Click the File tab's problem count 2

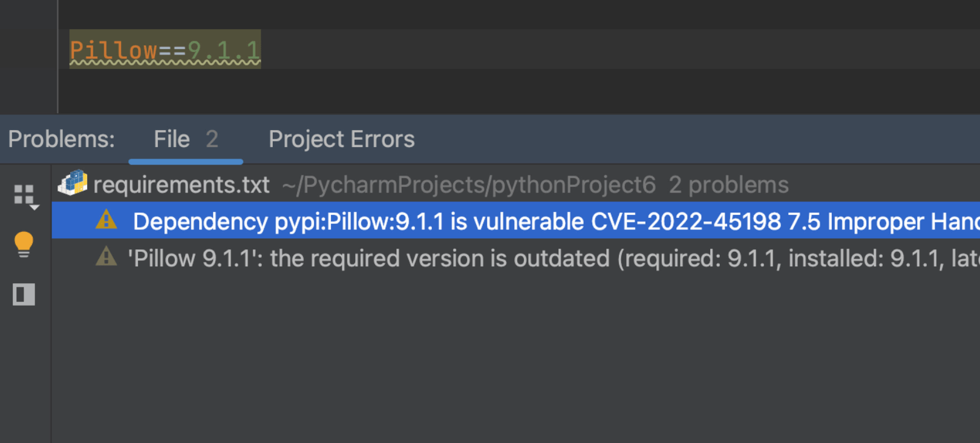point(212,140)
